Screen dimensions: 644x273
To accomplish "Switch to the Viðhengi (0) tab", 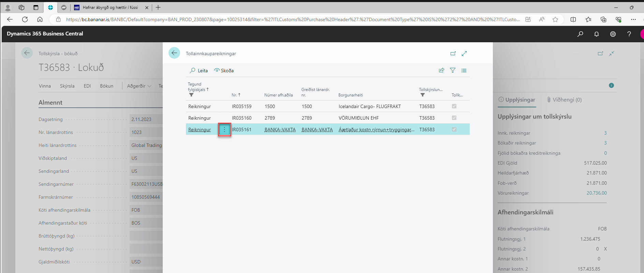I will (564, 100).
